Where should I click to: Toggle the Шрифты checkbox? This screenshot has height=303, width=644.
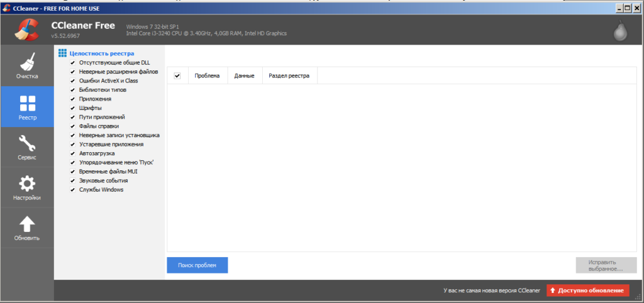pyautogui.click(x=73, y=108)
